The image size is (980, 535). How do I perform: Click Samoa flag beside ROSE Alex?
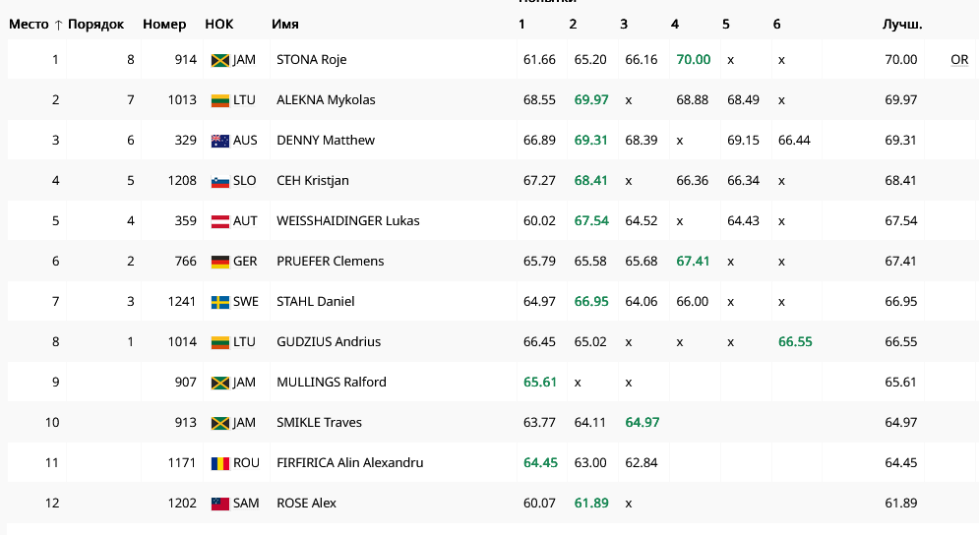219,504
